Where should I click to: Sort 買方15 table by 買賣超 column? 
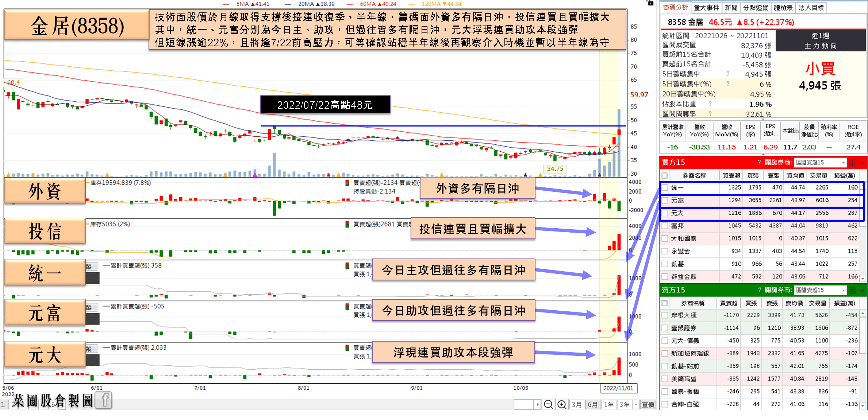pyautogui.click(x=731, y=175)
